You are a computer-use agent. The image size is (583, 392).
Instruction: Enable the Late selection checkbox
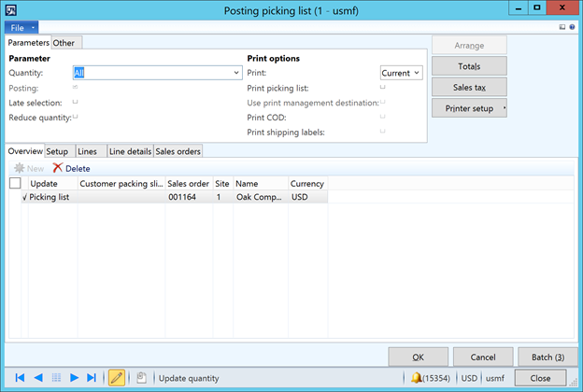(76, 102)
